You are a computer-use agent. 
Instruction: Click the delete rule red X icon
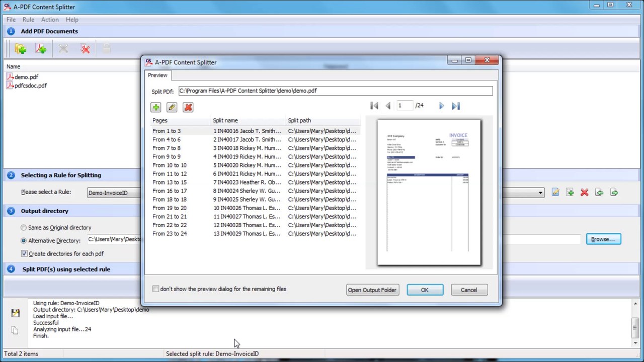[585, 193]
